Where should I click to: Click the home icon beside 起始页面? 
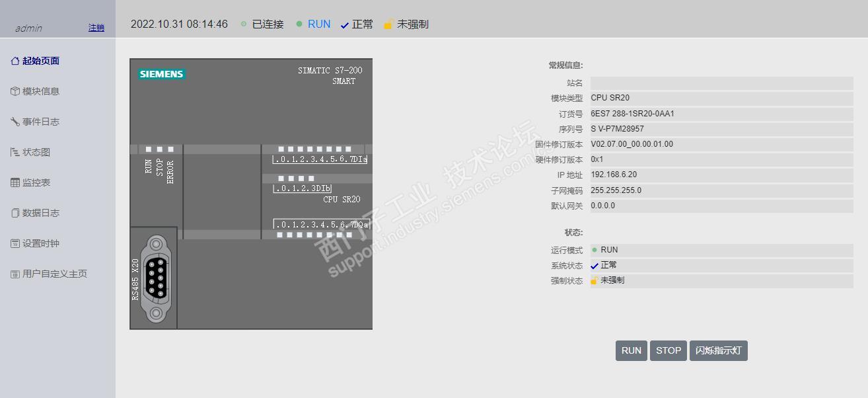click(x=15, y=61)
